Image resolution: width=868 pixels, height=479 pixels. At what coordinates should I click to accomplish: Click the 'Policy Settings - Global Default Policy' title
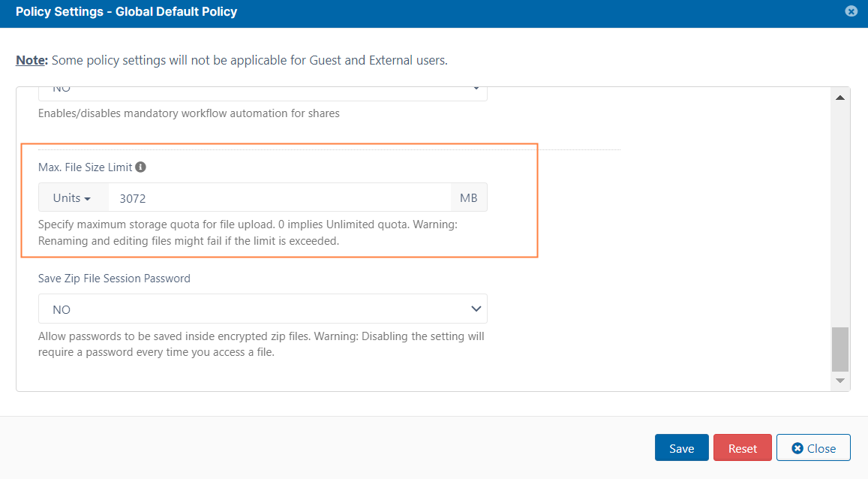pyautogui.click(x=126, y=11)
